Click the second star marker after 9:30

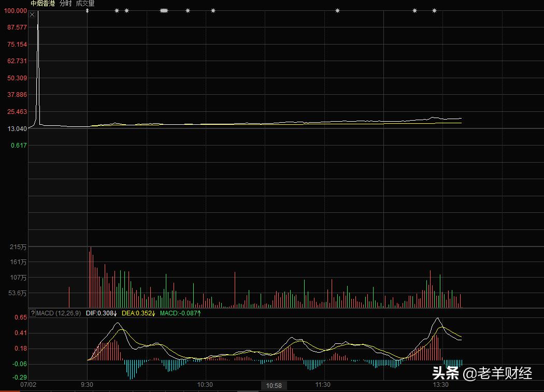(126, 11)
